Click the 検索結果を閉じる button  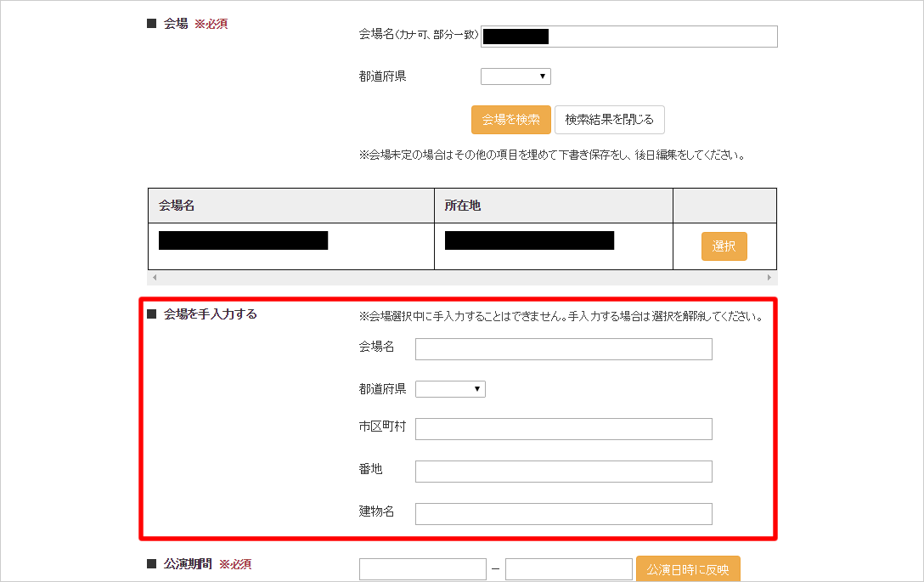coord(609,120)
